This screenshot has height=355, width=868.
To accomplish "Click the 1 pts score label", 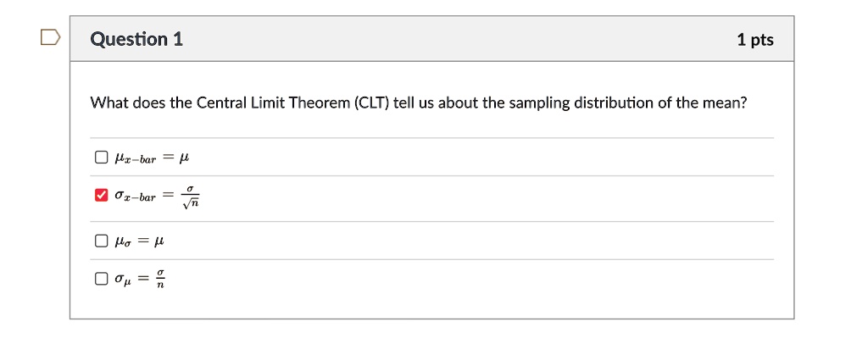I will (x=755, y=40).
